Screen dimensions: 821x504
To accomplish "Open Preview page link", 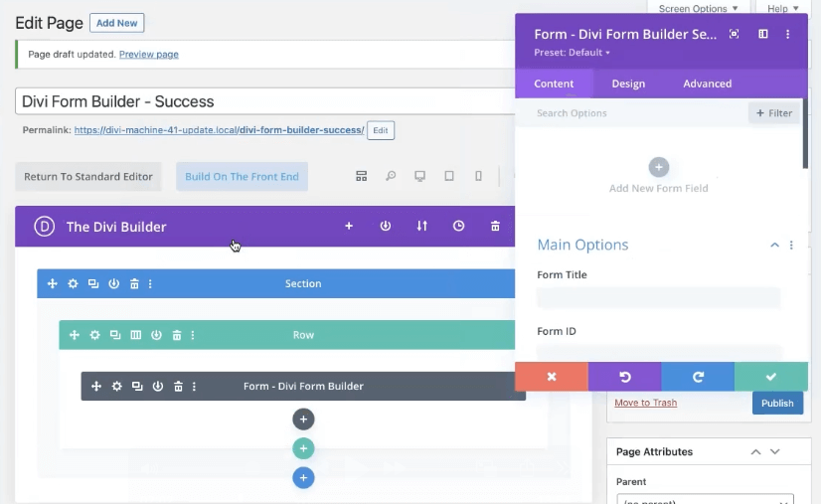I will coord(149,54).
